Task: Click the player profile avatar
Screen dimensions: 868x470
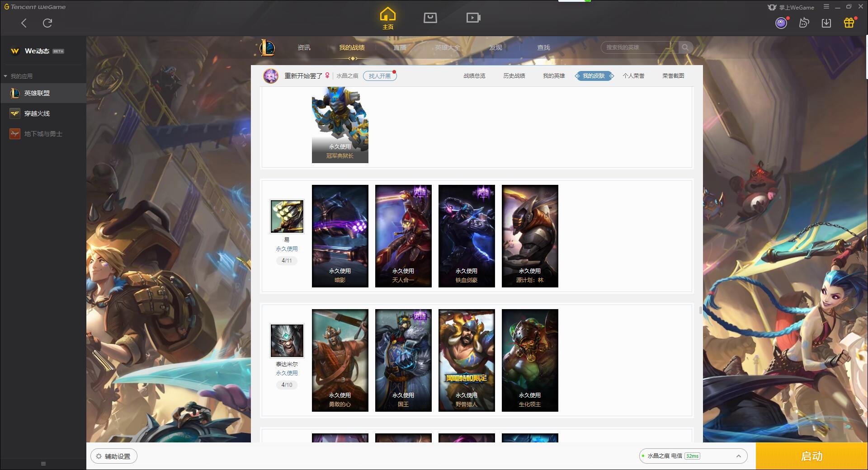Action: (271, 76)
